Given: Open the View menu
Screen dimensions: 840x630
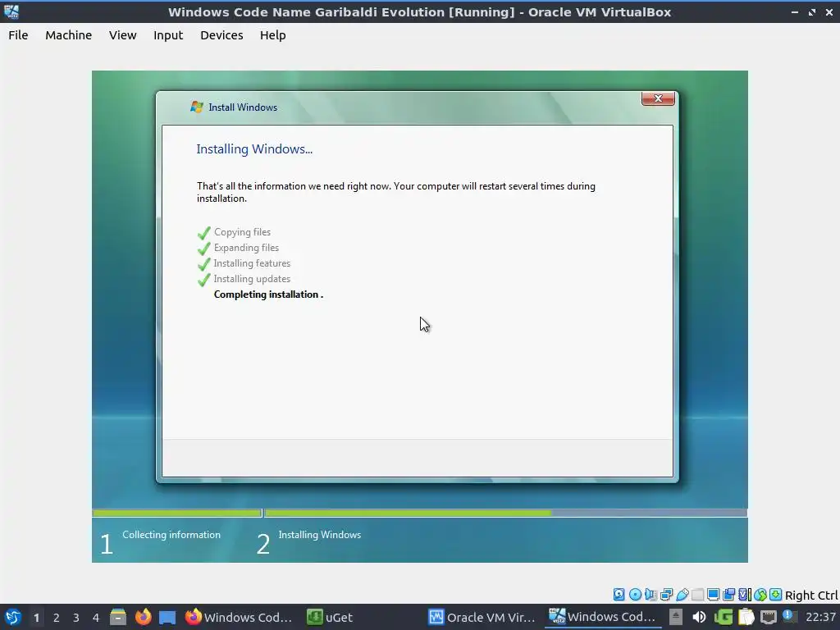Looking at the screenshot, I should click(123, 35).
